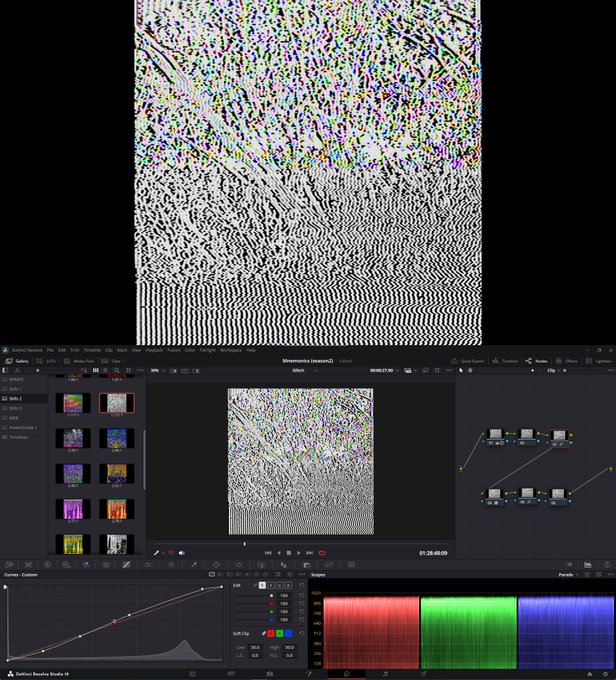This screenshot has width=616, height=680.
Task: Select the rainbow striped gallery still thumbnail
Action: click(73, 403)
